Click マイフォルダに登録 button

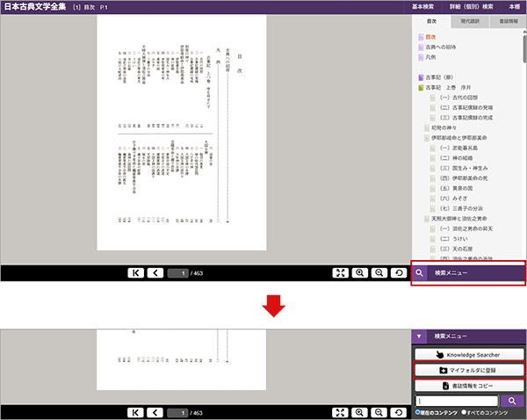pyautogui.click(x=468, y=371)
